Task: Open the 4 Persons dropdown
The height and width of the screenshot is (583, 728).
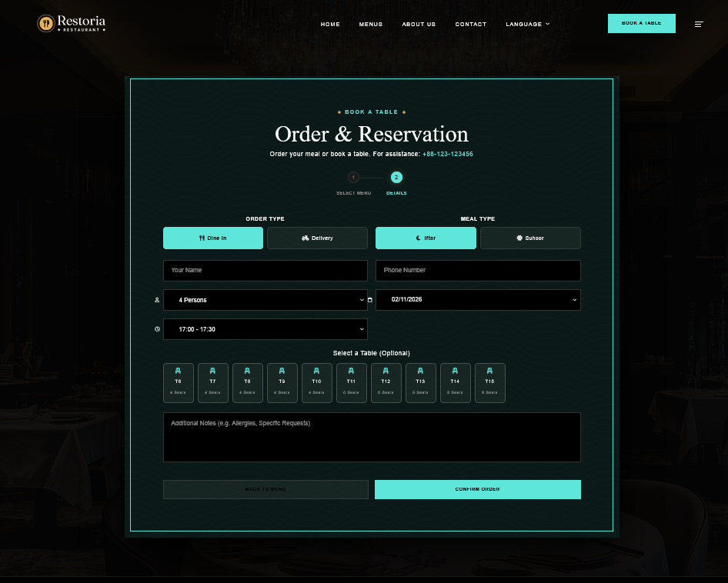Action: [x=265, y=300]
